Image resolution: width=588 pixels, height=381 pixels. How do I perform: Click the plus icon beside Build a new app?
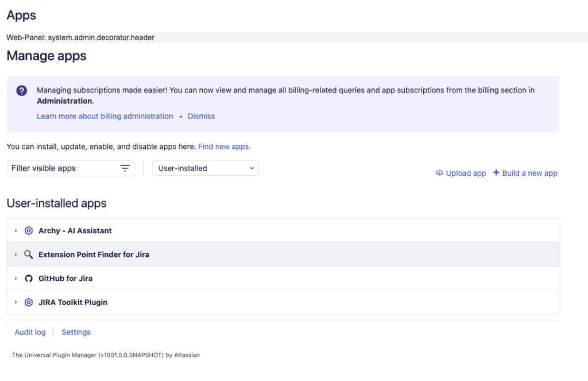496,173
